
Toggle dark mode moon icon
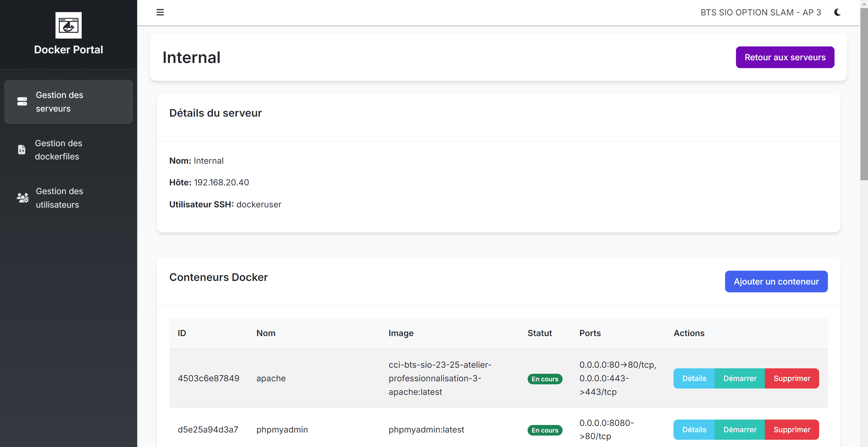837,12
